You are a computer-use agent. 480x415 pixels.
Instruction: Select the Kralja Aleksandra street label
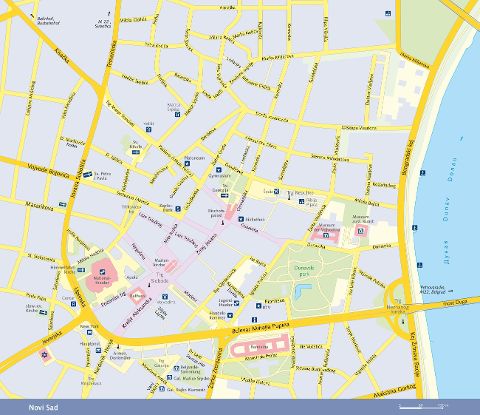137,313
